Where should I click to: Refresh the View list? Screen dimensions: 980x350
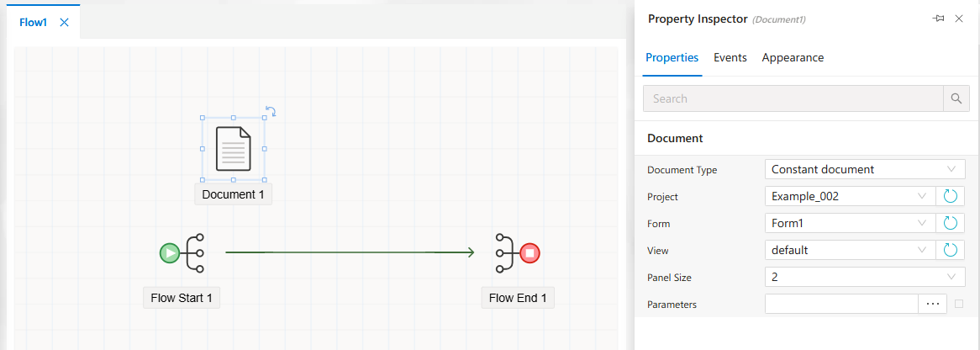tap(950, 250)
